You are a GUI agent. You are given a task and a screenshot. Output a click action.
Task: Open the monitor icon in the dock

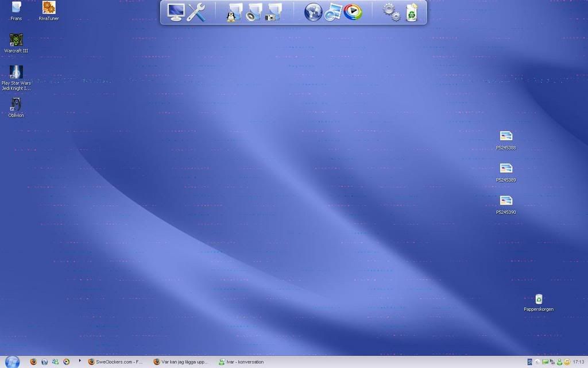coord(176,12)
